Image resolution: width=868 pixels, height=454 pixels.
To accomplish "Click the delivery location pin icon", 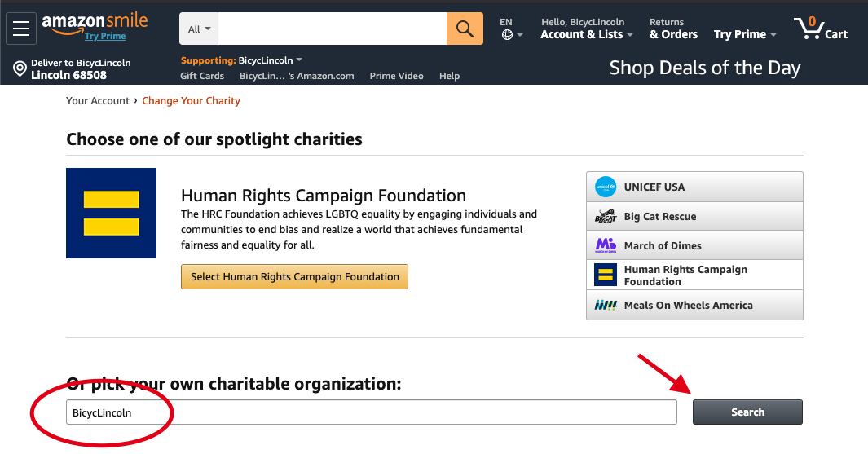I will tap(20, 68).
